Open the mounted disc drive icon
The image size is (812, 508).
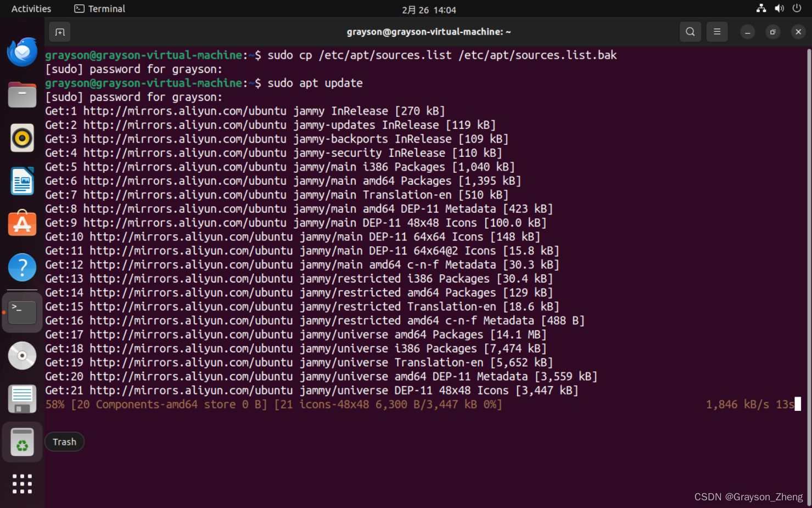[22, 355]
